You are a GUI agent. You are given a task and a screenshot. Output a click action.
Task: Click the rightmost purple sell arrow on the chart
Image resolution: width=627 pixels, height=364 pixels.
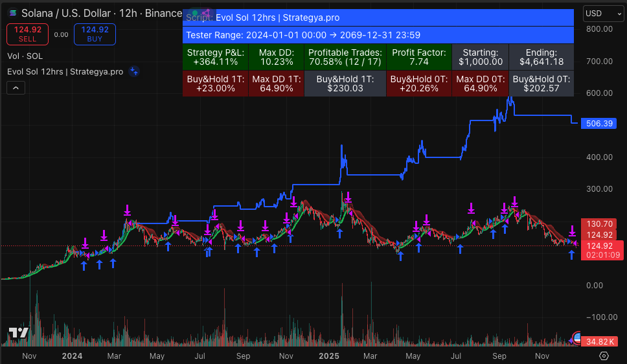[572, 231]
